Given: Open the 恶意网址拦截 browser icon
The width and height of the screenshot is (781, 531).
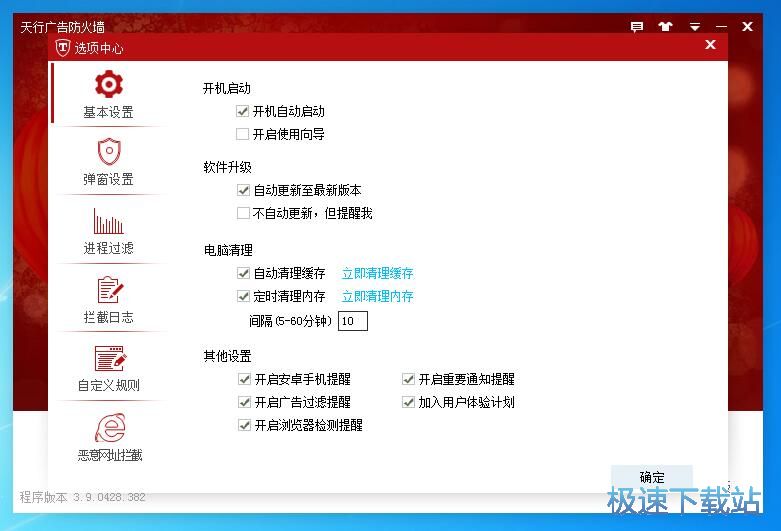Looking at the screenshot, I should (x=110, y=427).
